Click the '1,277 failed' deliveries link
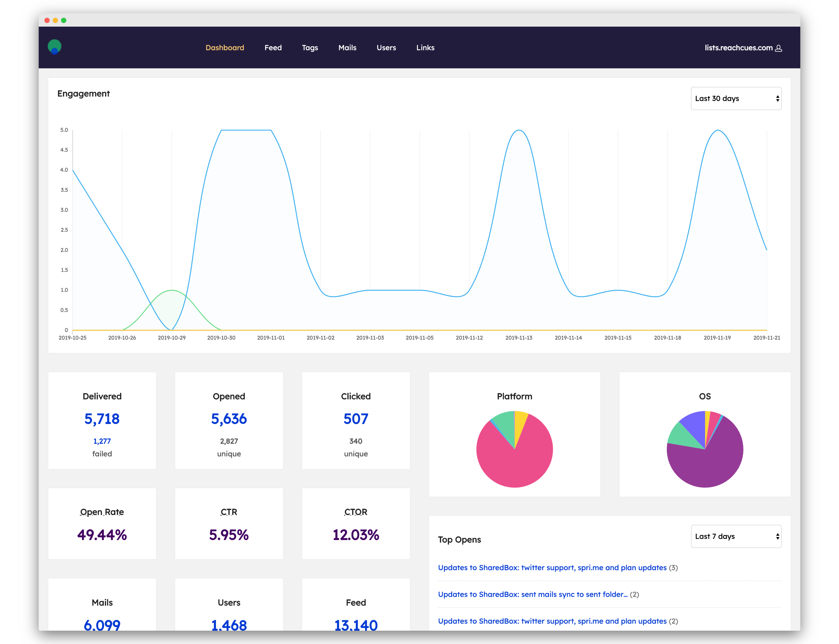 (x=102, y=441)
